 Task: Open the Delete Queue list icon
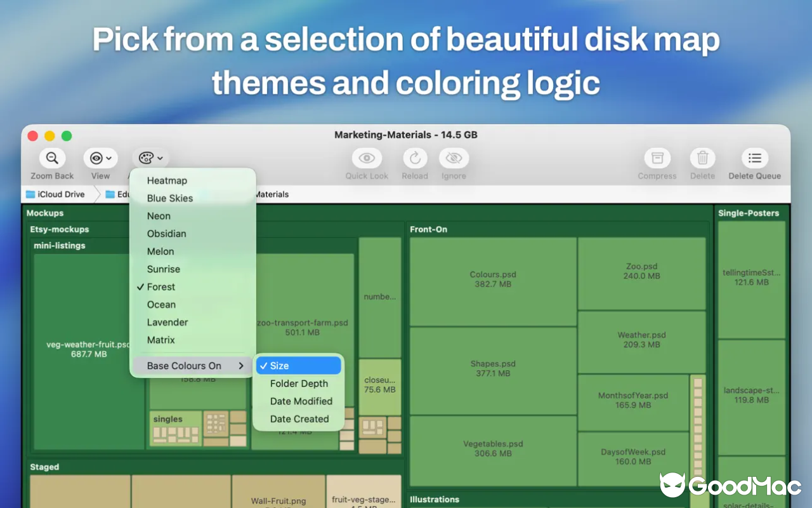(x=754, y=158)
